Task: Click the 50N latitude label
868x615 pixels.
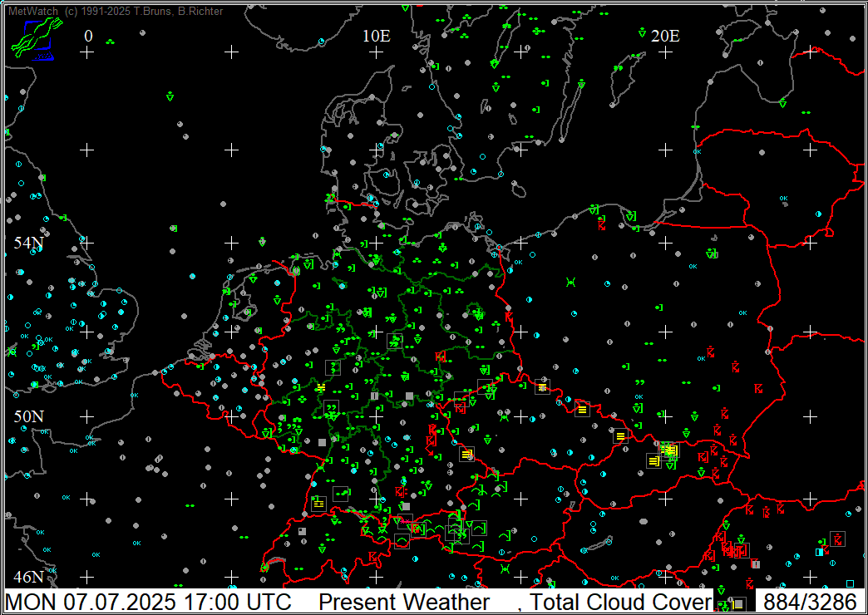Action: coord(29,416)
